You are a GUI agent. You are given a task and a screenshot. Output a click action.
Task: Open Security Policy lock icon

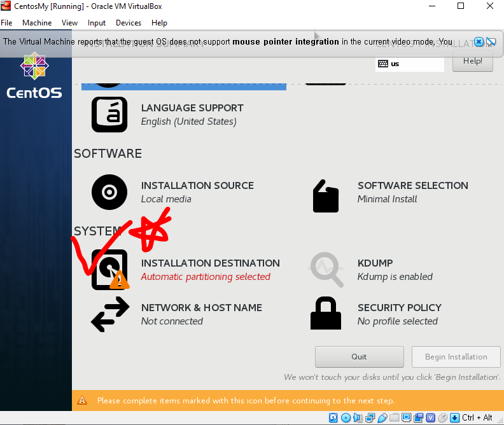pyautogui.click(x=326, y=313)
